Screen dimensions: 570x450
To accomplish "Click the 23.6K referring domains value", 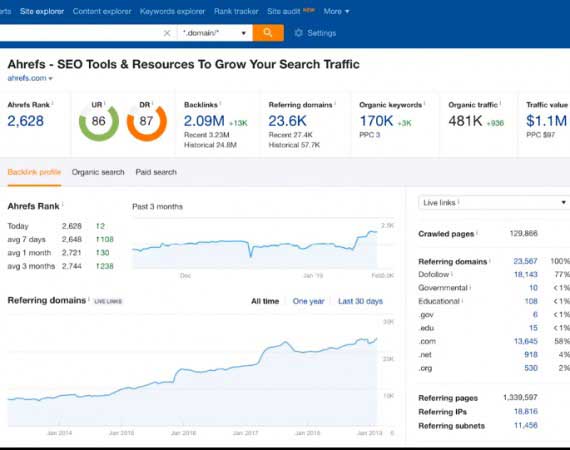I will click(287, 121).
